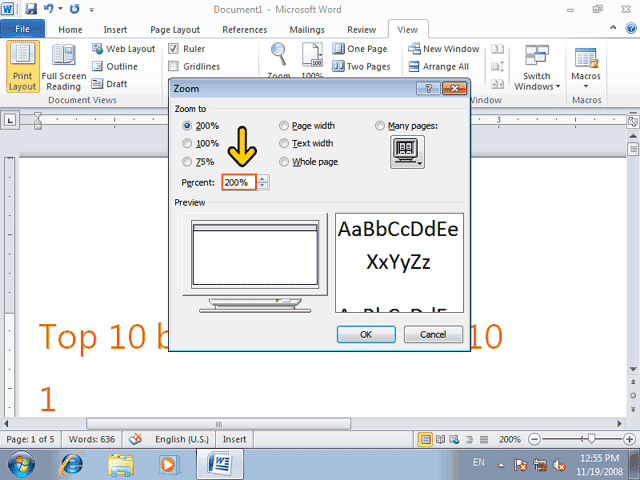
Task: Click Web Layout status bar icon
Action: tap(454, 440)
